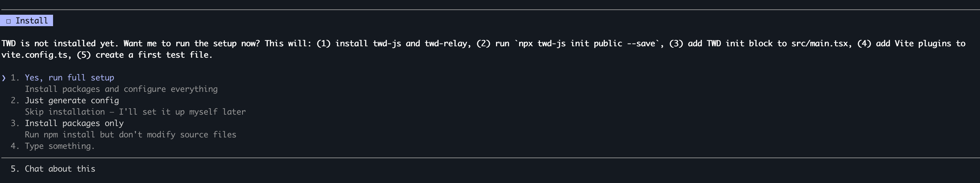Click the selection arrow beside option 1
This screenshot has width=980, height=183.
(4, 78)
